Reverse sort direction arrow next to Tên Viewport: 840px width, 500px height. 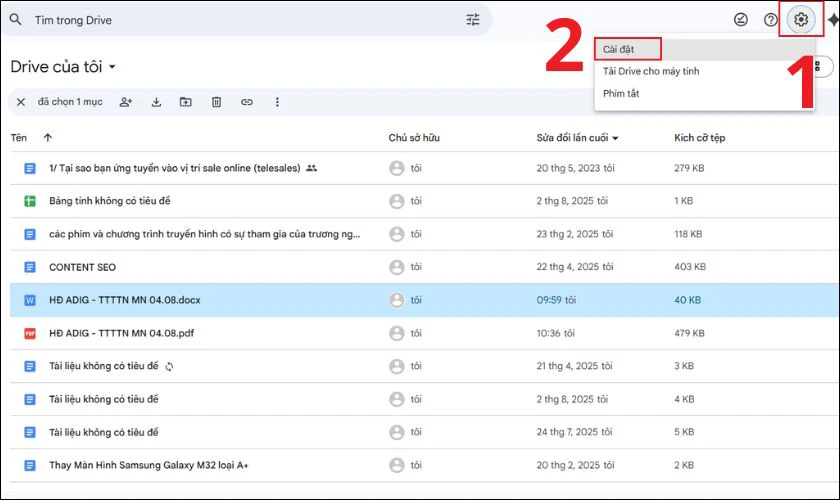tap(48, 138)
